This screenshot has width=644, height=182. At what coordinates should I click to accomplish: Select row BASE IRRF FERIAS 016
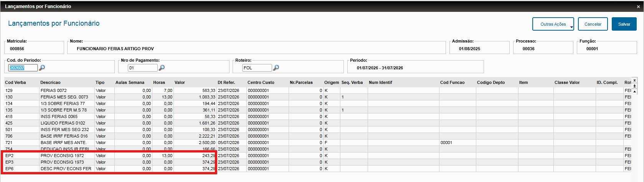[x=318, y=136]
